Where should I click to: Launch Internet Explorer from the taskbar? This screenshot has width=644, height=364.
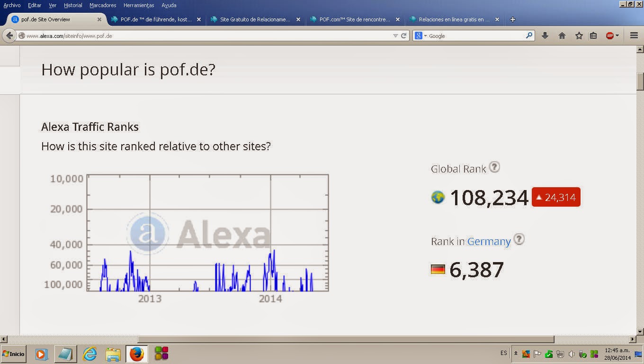(x=89, y=354)
